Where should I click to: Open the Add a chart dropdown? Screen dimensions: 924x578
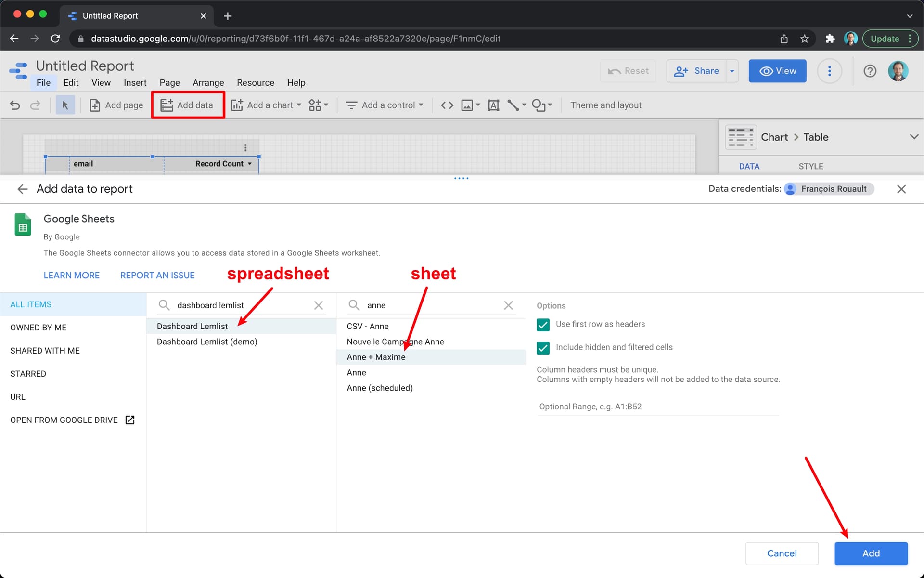pyautogui.click(x=266, y=105)
